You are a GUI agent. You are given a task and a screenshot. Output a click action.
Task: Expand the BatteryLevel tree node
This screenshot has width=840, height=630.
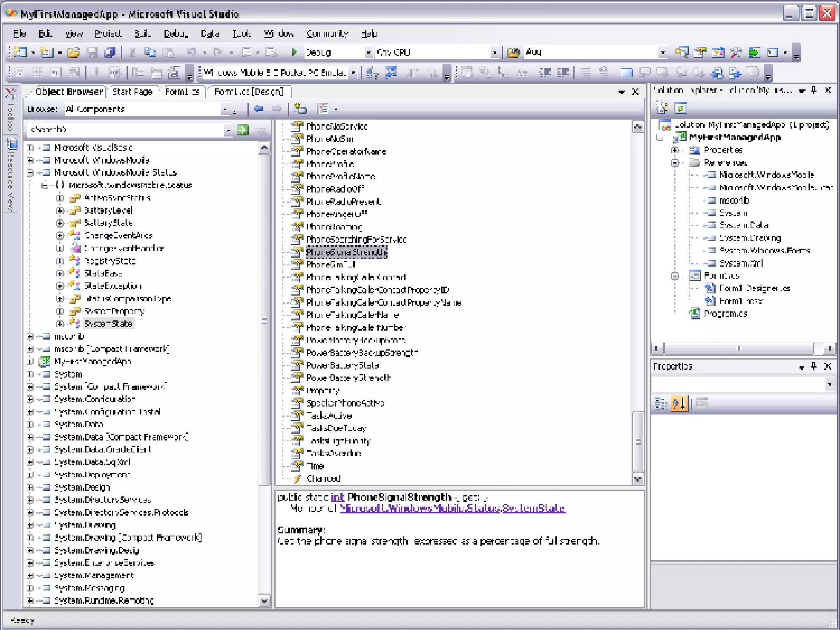click(x=60, y=210)
